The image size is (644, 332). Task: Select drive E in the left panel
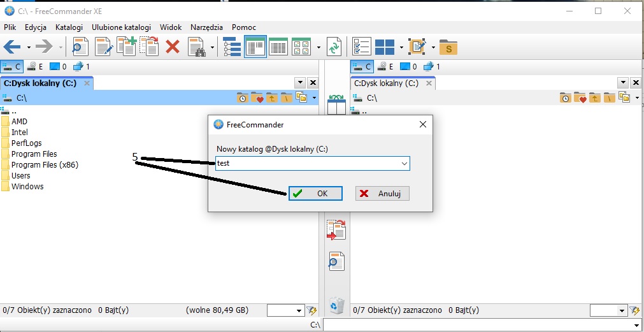pos(34,66)
